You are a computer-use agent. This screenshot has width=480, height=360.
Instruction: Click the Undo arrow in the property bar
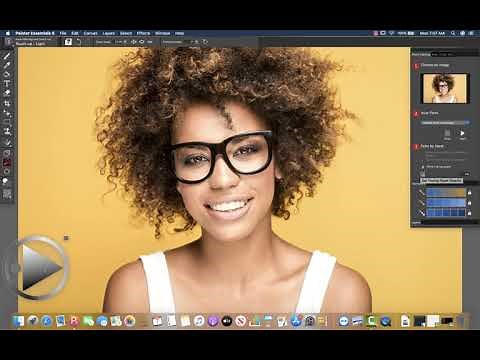click(x=79, y=42)
